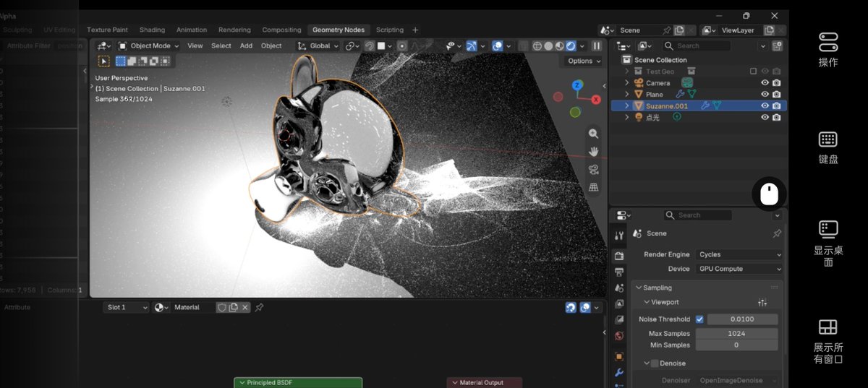Open the Render Engine Cycles dropdown
Screen dimensions: 868x388
(739, 254)
